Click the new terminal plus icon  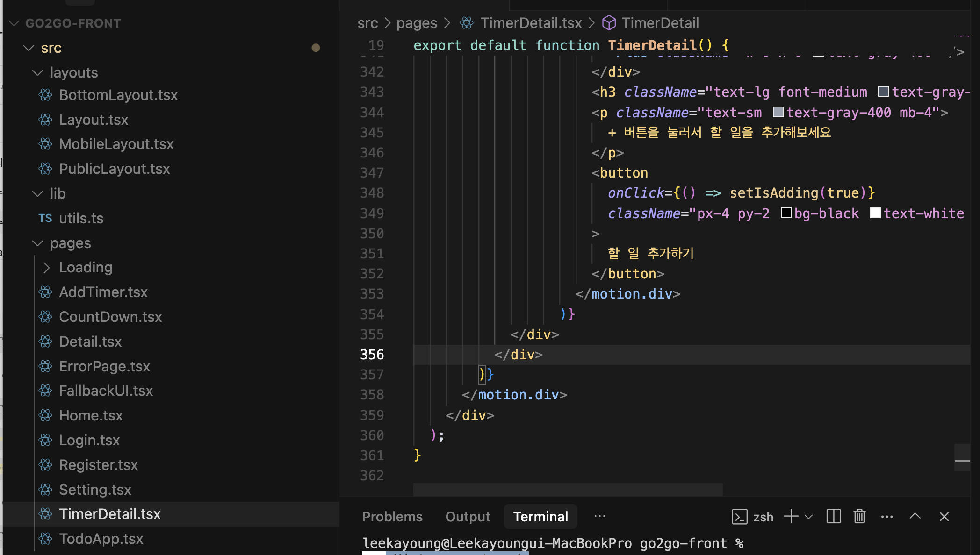[791, 517]
